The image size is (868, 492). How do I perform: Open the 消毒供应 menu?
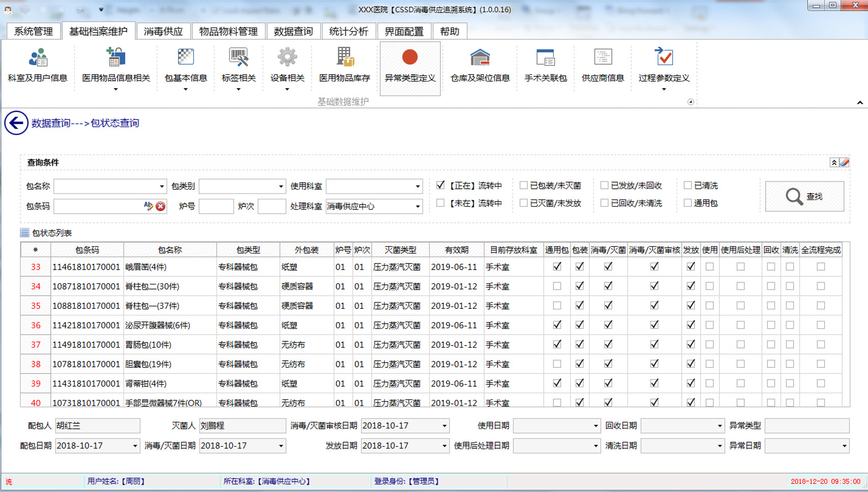pos(163,31)
